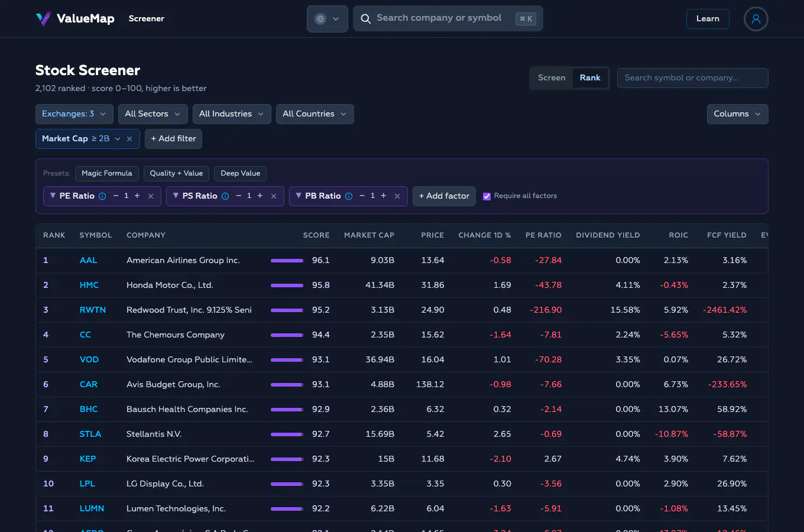
Task: Click the Learn button
Action: tap(708, 19)
